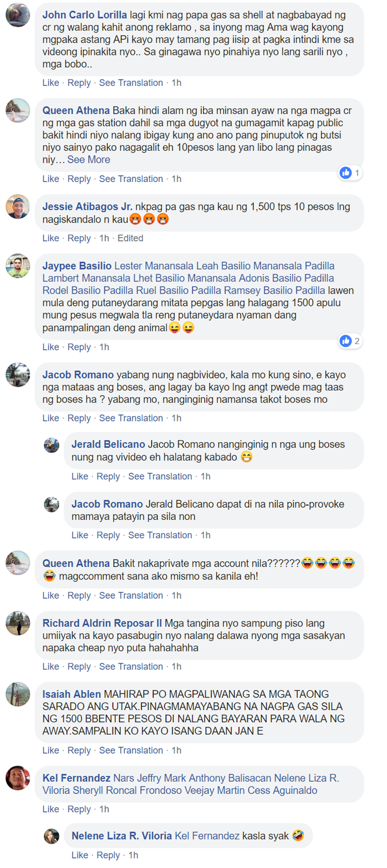The image size is (387, 868).
Task: Like Nelene Liza R. Viloria's reply
Action: 79,855
